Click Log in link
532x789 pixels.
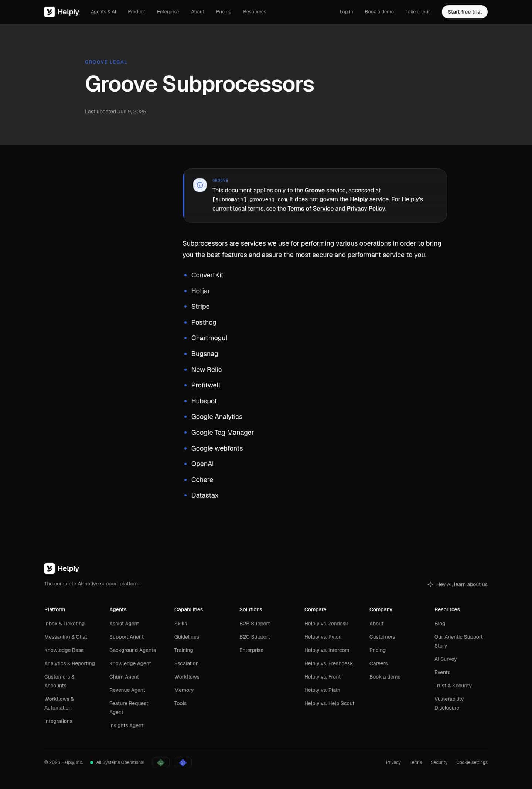[x=346, y=12]
